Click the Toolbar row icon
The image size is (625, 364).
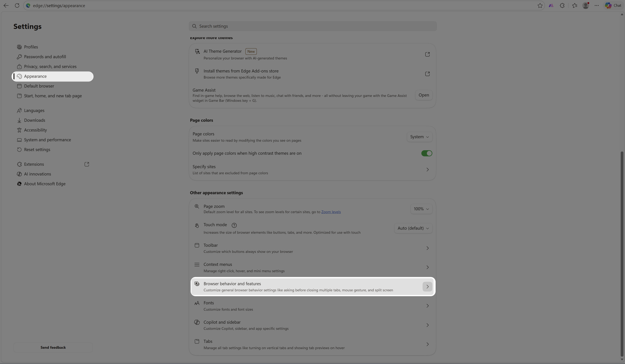(197, 245)
